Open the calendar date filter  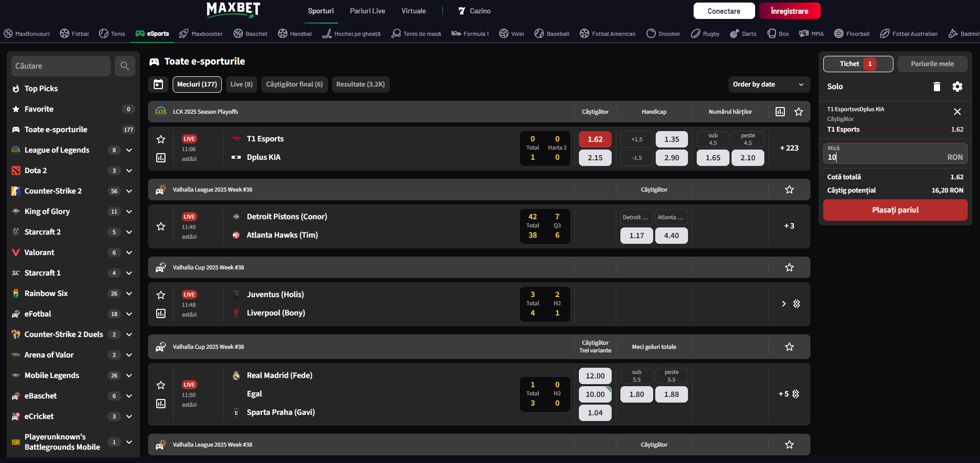coord(158,85)
